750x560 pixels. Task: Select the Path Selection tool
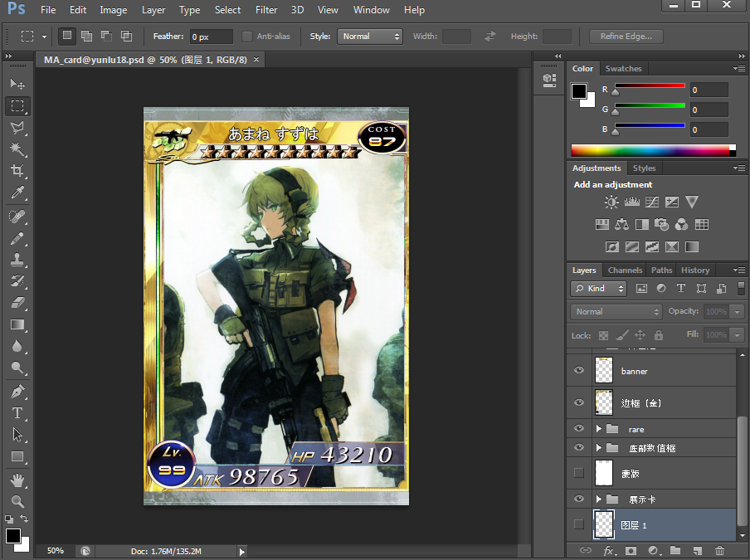17,435
